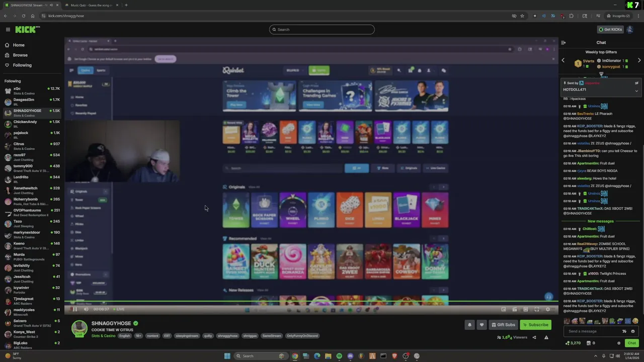
Task: Share the stream
Action: 534,337
